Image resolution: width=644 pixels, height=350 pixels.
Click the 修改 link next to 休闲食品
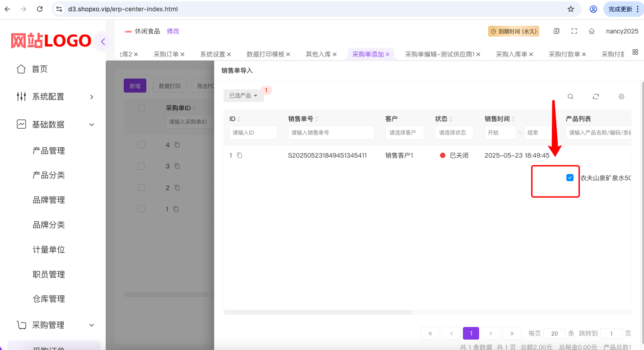coord(173,31)
